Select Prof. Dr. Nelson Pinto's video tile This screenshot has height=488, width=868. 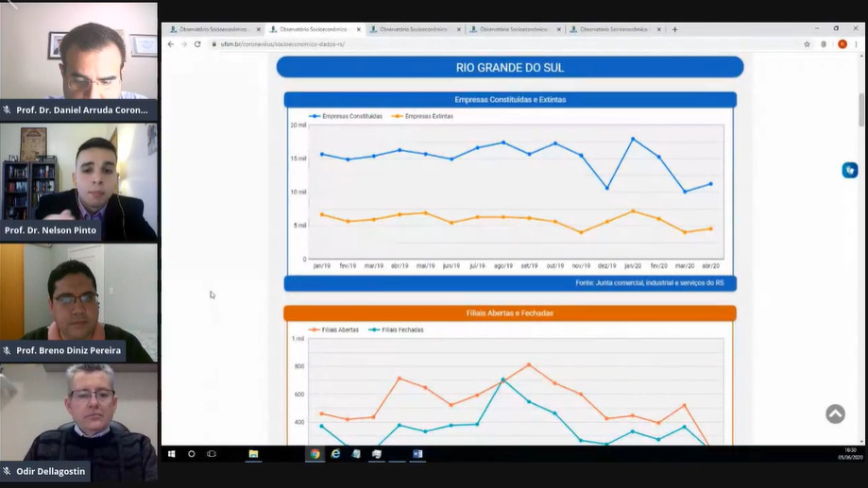click(x=78, y=181)
